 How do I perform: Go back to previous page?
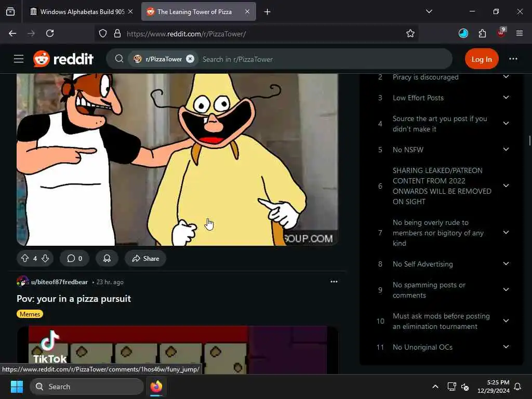point(12,33)
